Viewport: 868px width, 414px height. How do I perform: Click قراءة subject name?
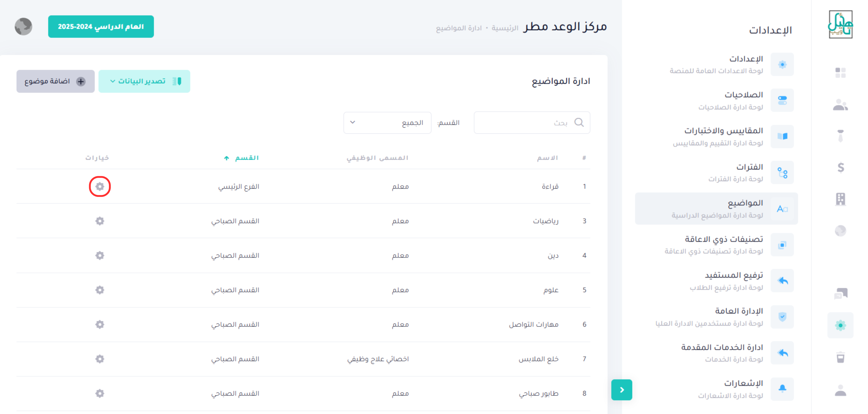coord(550,187)
